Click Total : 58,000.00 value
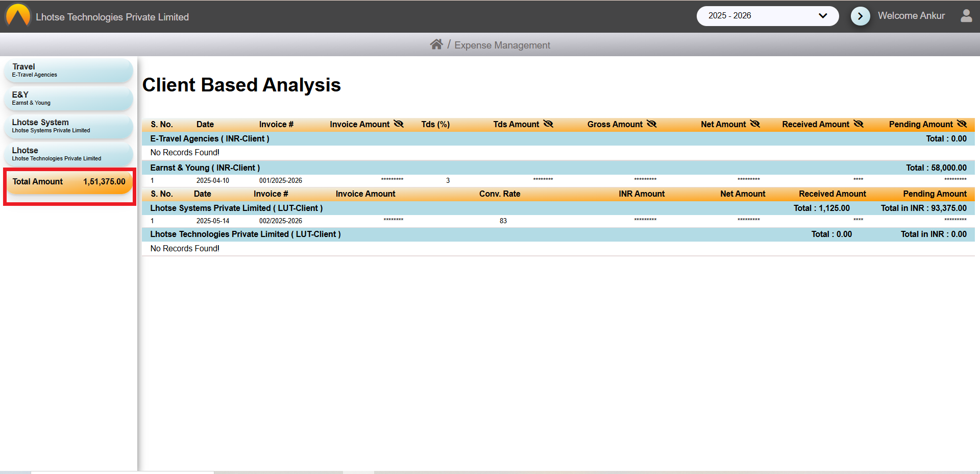Image resolution: width=980 pixels, height=474 pixels. pos(936,168)
